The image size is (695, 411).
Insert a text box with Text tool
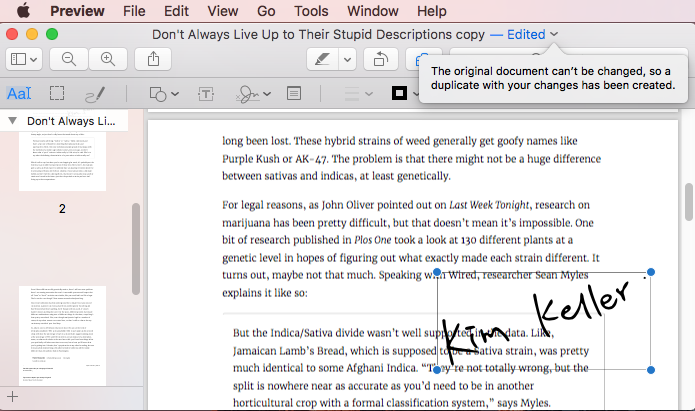(206, 94)
